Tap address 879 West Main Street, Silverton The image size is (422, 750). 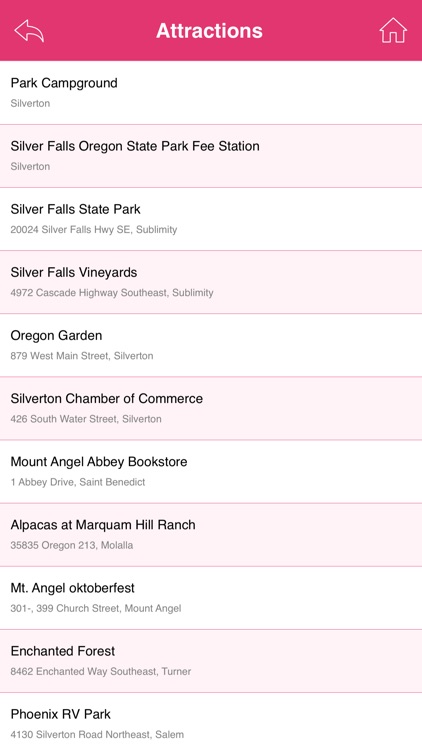coord(82,356)
